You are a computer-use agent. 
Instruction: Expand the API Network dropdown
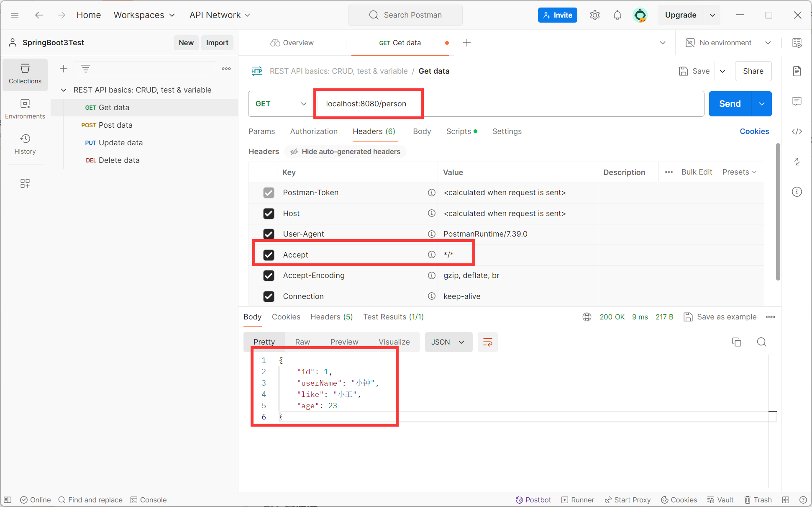220,15
